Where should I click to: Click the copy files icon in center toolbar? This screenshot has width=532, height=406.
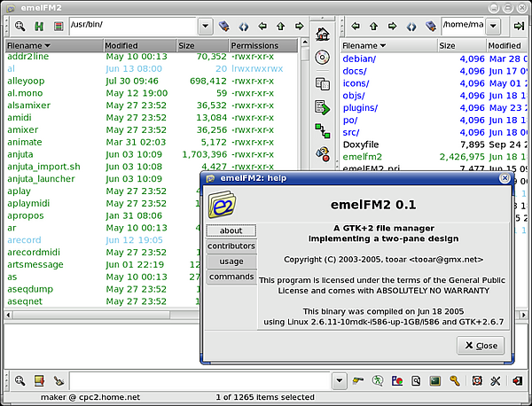point(323,82)
